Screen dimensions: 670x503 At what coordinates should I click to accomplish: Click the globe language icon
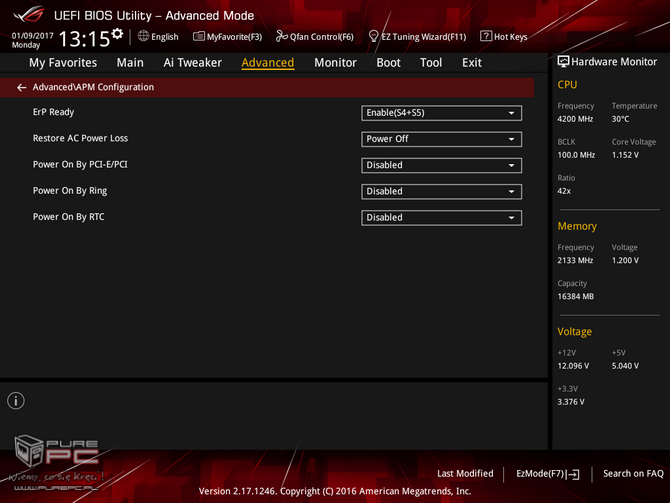click(x=143, y=36)
